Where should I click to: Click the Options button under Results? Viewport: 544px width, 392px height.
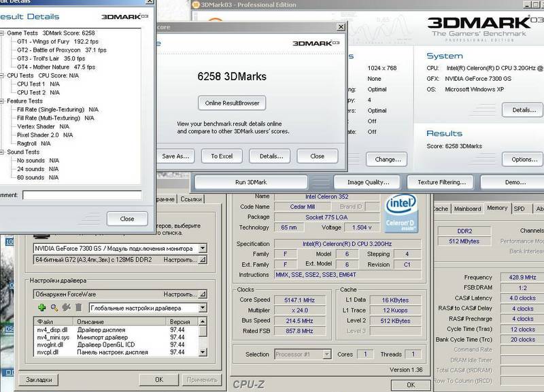point(523,160)
